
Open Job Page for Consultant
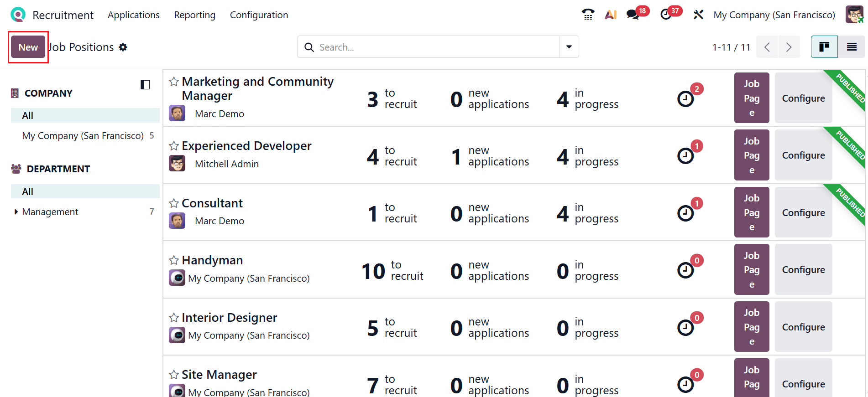tap(752, 212)
